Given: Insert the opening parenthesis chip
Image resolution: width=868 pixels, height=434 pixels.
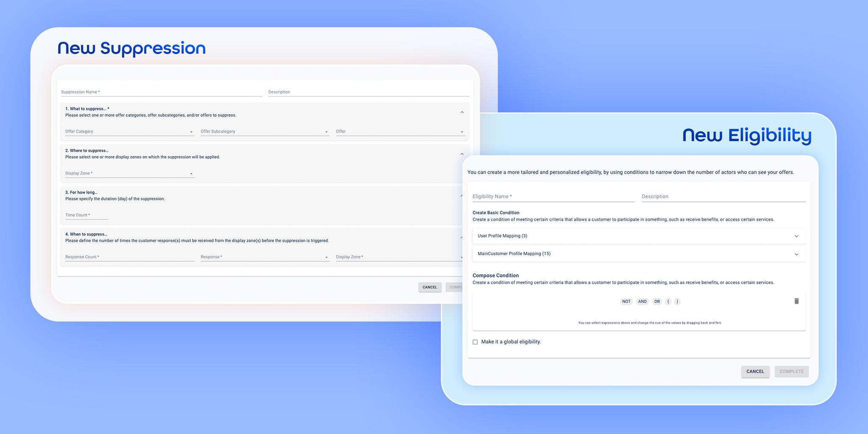Looking at the screenshot, I should pyautogui.click(x=668, y=301).
